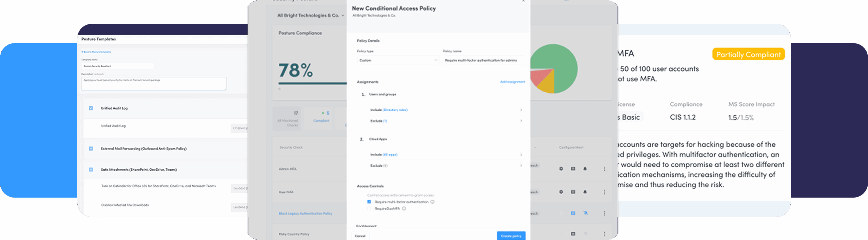The height and width of the screenshot is (240, 868).
Task: Click info icon beside Require multi-factor authentication
Action: (x=432, y=202)
